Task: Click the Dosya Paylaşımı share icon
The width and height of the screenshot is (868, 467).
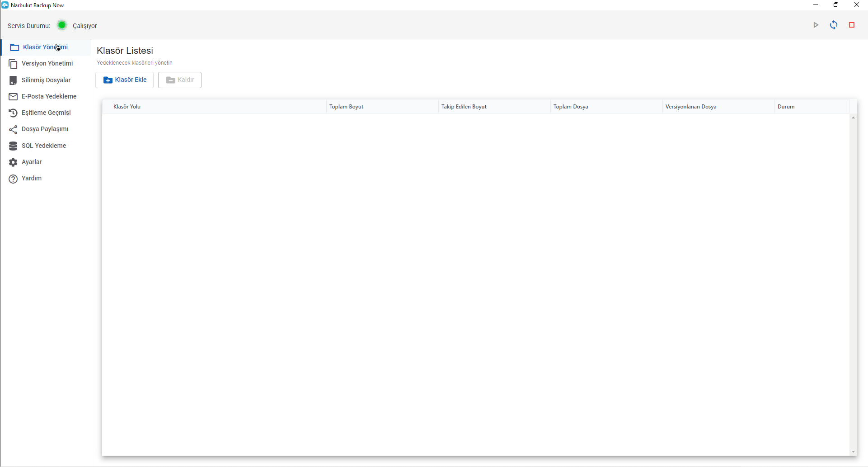Action: pyautogui.click(x=13, y=130)
